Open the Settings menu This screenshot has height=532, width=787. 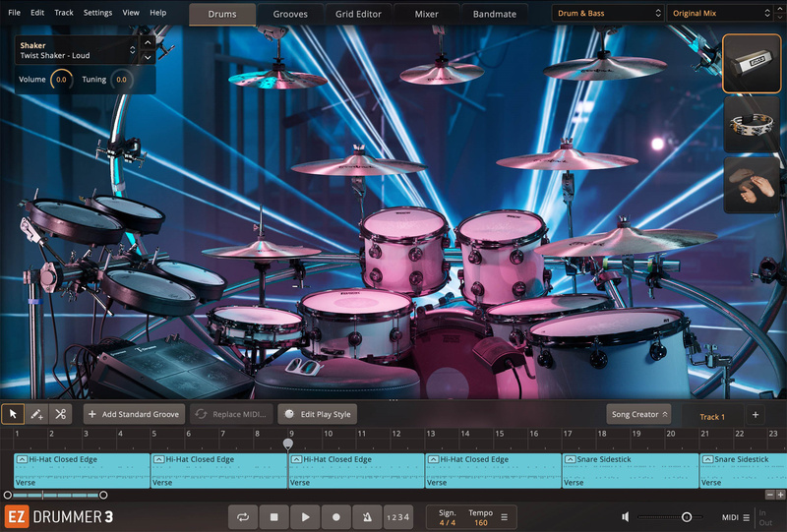click(x=97, y=13)
